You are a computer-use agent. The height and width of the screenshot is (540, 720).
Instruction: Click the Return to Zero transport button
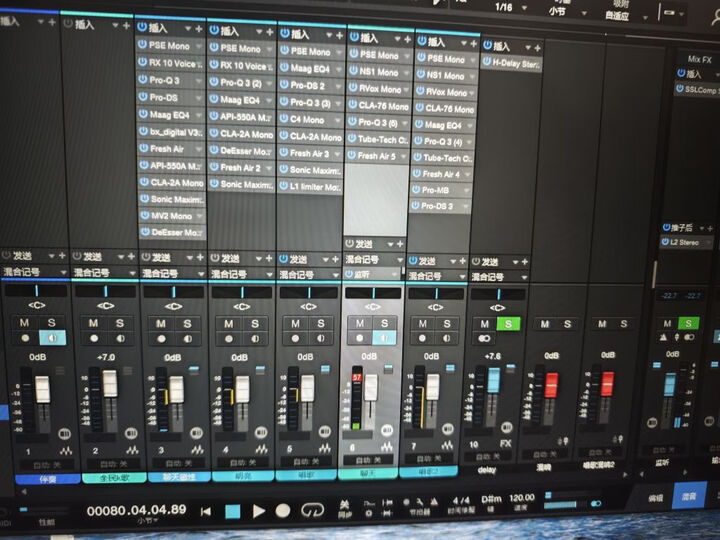pos(206,511)
